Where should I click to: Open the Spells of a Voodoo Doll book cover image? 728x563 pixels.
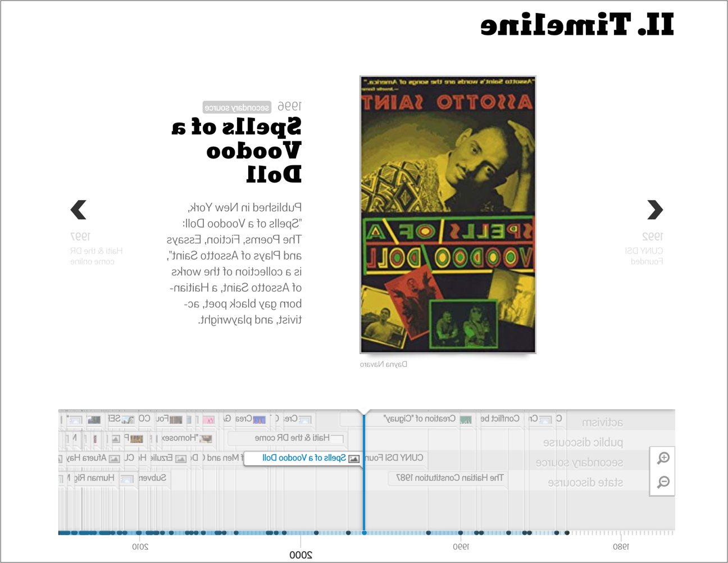coord(448,214)
